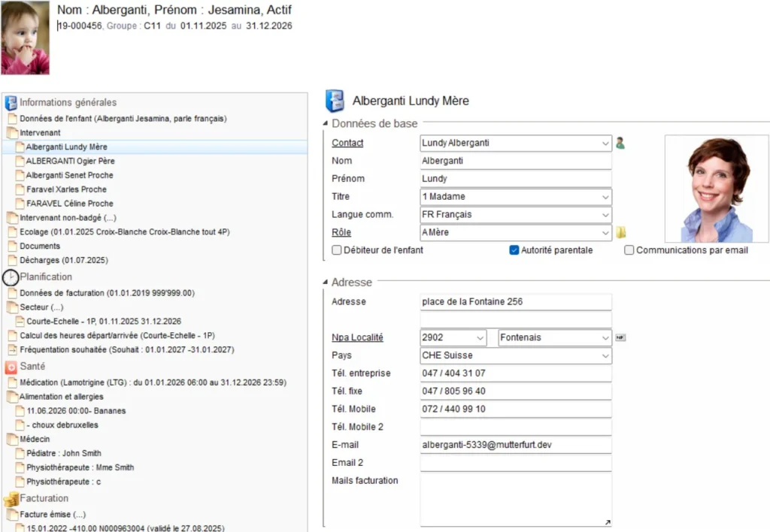Open the locality dropdown showing Fontenais
Image resolution: width=770 pixels, height=532 pixels.
tap(605, 337)
